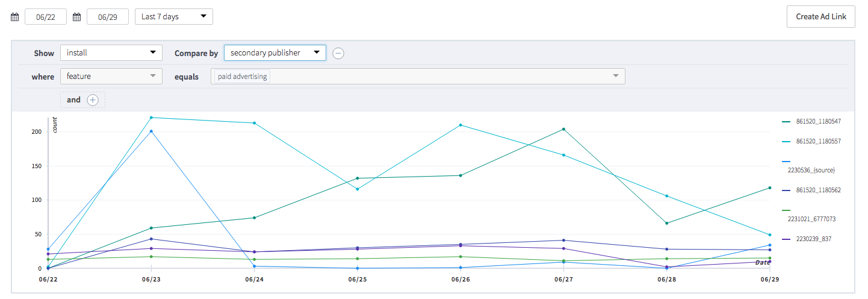Toggle legend series 861520_1180562
The height and width of the screenshot is (299, 868).
click(811, 190)
